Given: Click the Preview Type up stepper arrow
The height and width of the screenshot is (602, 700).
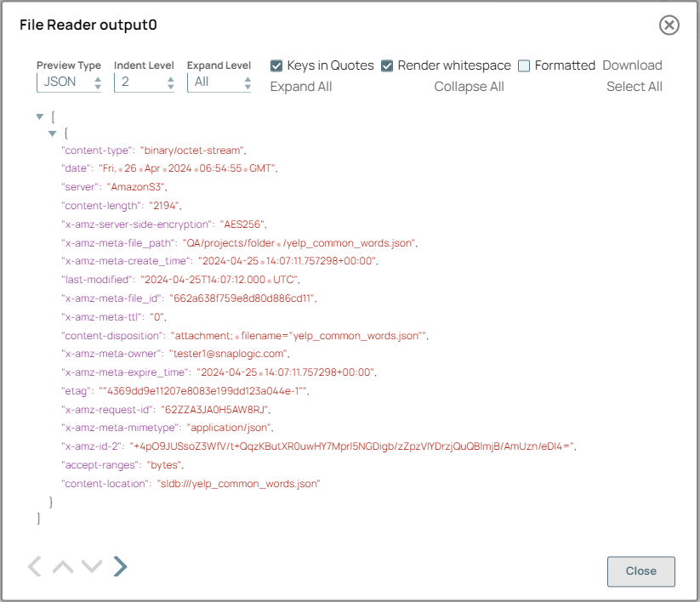Looking at the screenshot, I should click(96, 79).
